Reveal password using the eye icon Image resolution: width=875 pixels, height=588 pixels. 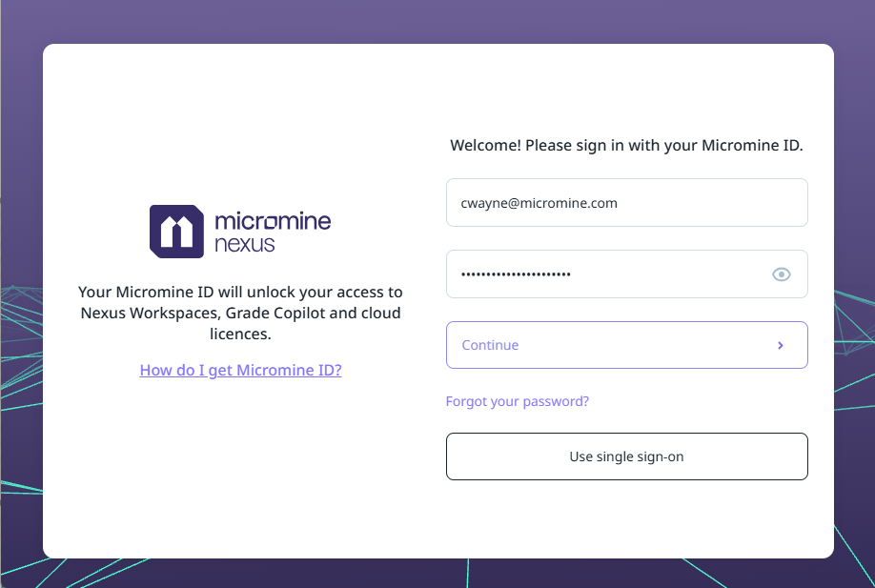782,274
